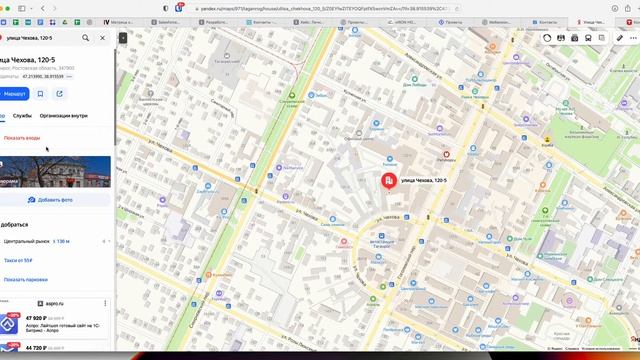Click the Показать входы link
640x360 pixels.
22,138
